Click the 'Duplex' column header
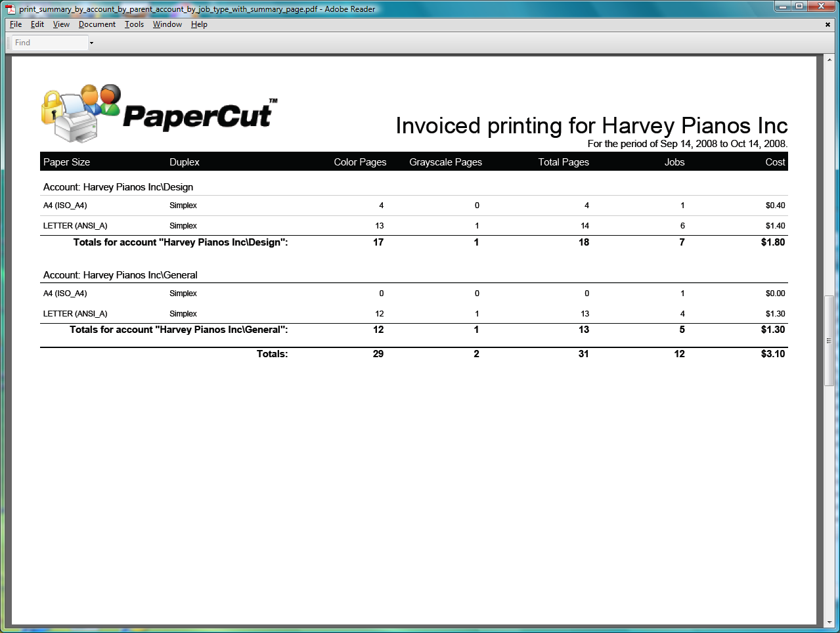The width and height of the screenshot is (840, 633). click(x=185, y=162)
